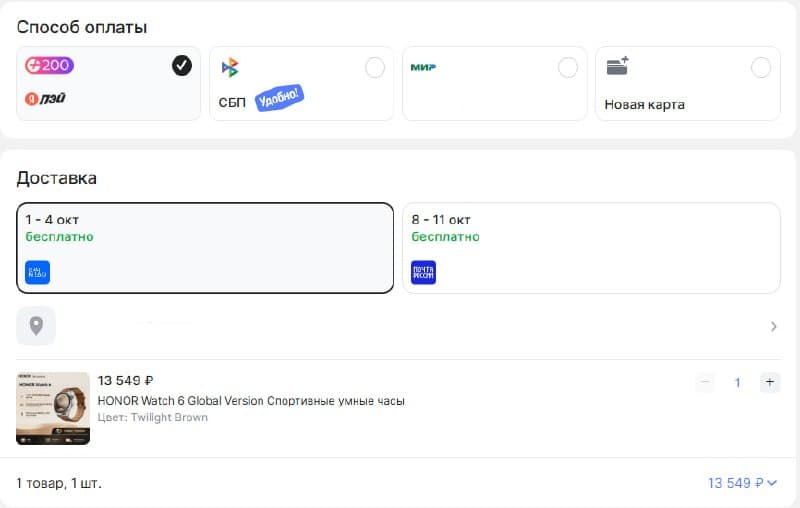Choose the 1 - 4 окт delivery option
This screenshot has width=800, height=508.
pyautogui.click(x=205, y=248)
